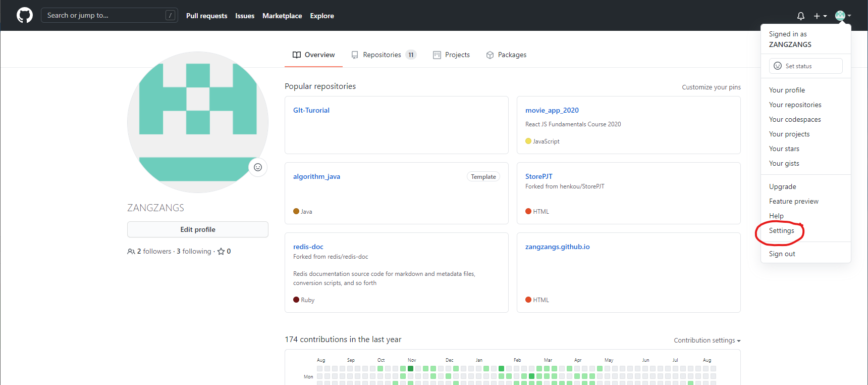The height and width of the screenshot is (385, 868).
Task: Open starred repositories star icon
Action: 221,251
